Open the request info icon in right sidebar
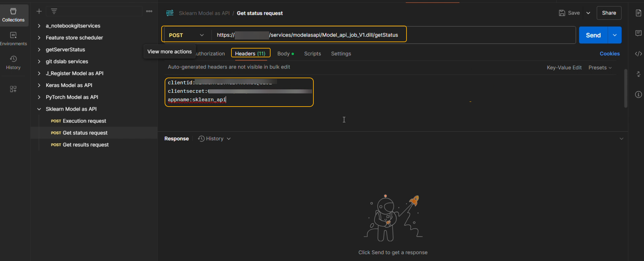Screen dimensions: 644x261 coord(638,94)
